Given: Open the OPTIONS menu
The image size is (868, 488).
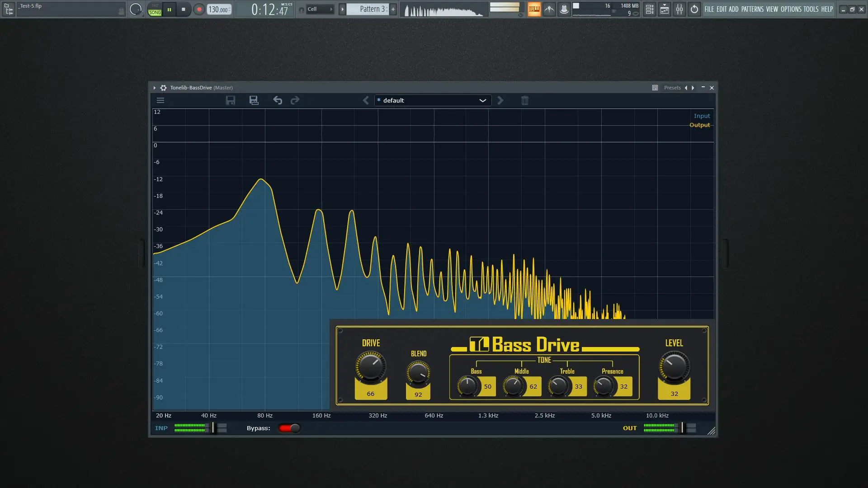Looking at the screenshot, I should click(791, 9).
